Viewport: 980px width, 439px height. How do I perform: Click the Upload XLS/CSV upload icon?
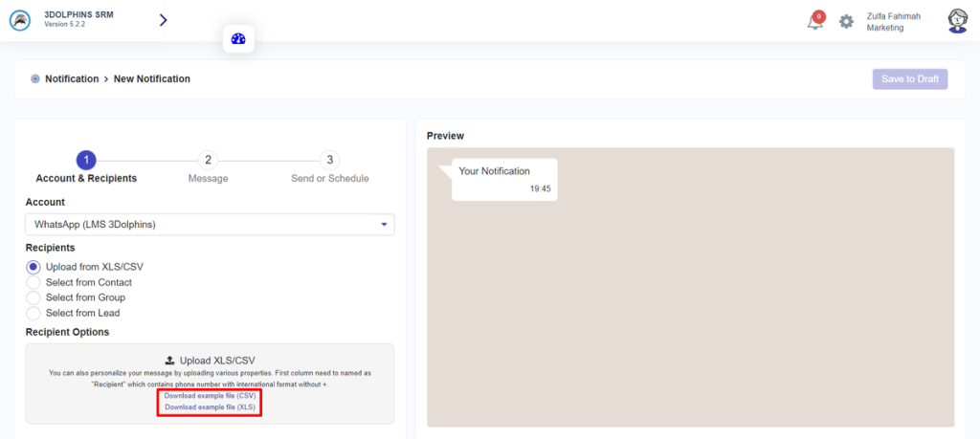coord(169,361)
